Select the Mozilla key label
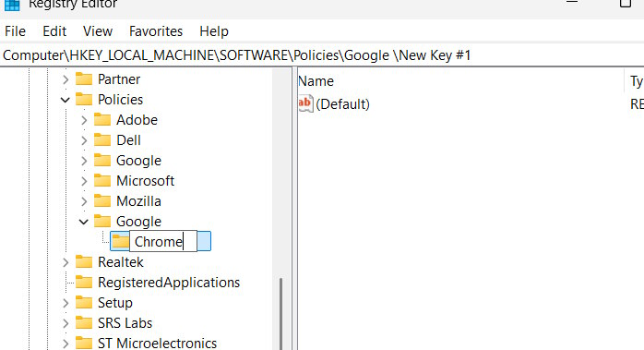 138,201
